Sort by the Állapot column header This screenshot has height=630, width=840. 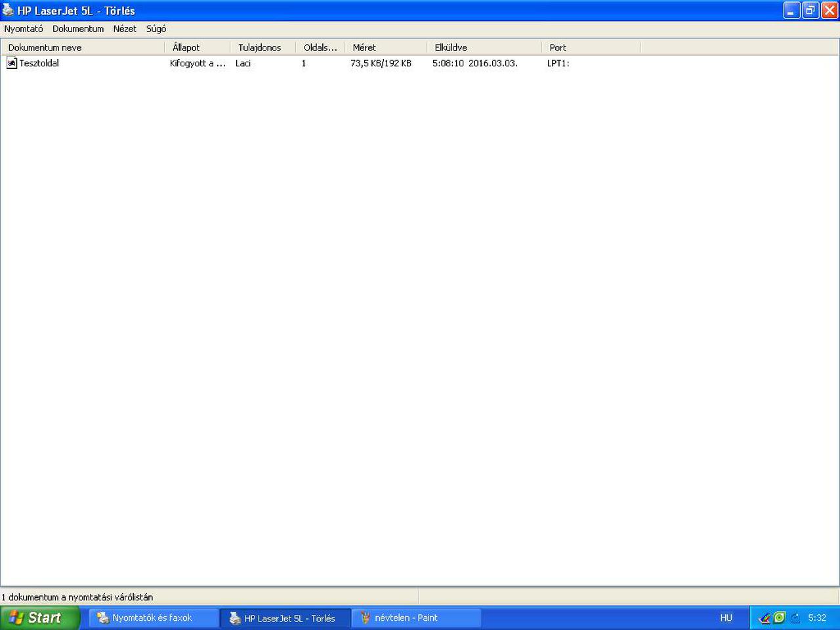pyautogui.click(x=198, y=47)
